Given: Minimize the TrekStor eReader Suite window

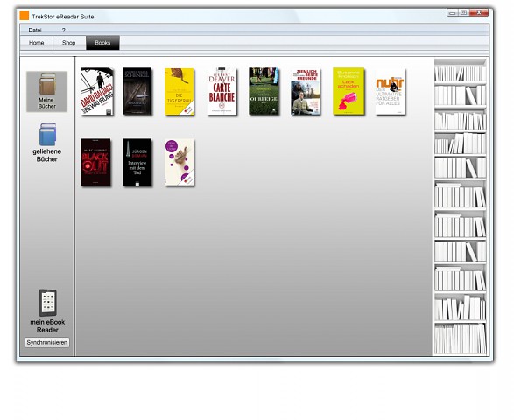Looking at the screenshot, I should pyautogui.click(x=453, y=13).
